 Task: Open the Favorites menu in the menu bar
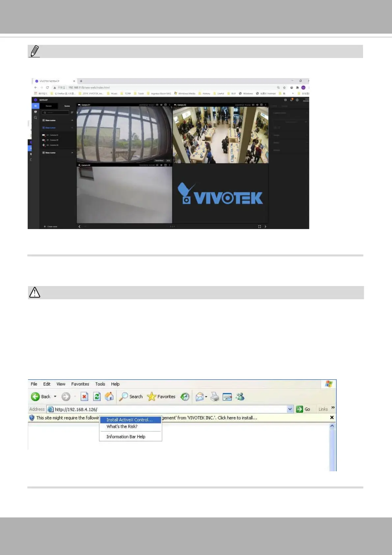click(80, 384)
